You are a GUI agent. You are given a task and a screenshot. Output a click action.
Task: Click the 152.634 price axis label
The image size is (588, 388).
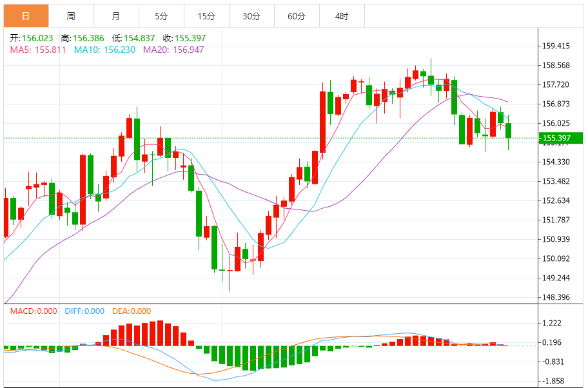coord(556,200)
